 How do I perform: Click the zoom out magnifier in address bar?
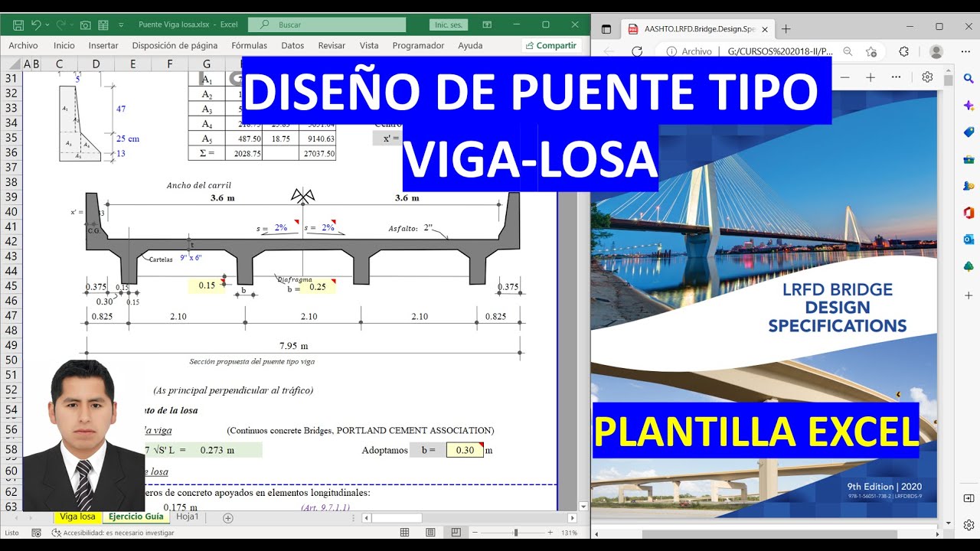(848, 51)
